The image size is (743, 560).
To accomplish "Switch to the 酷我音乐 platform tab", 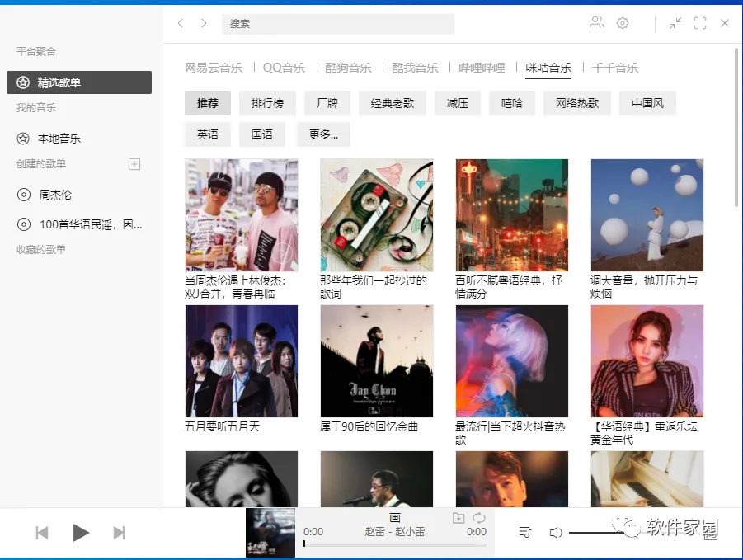I will pyautogui.click(x=415, y=68).
